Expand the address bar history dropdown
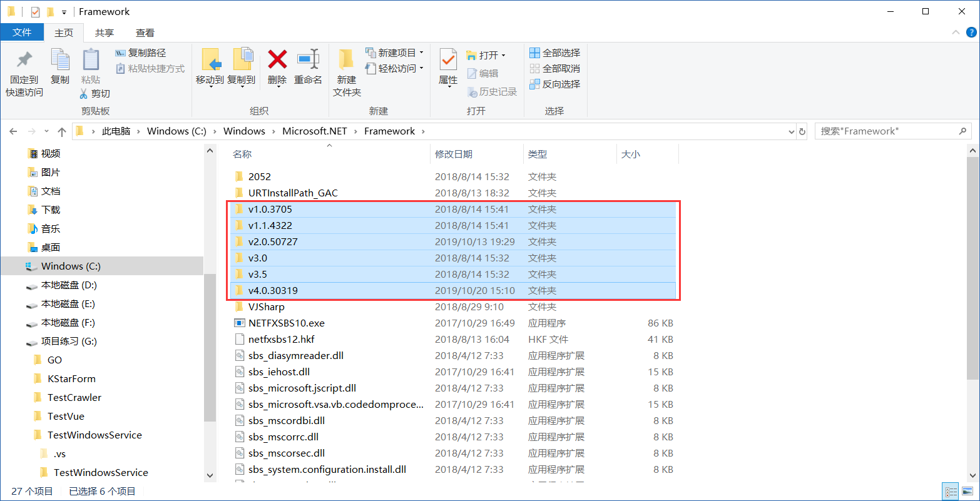980x501 pixels. coord(790,131)
